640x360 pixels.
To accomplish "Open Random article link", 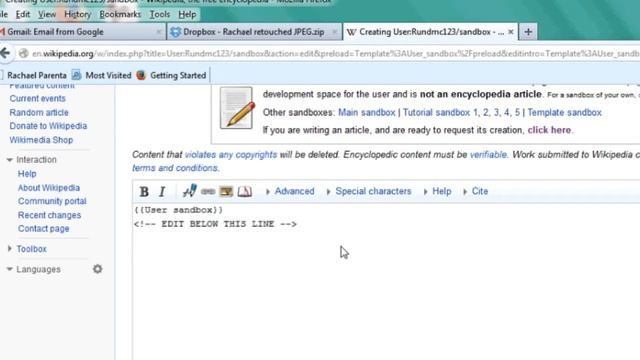I will point(39,112).
